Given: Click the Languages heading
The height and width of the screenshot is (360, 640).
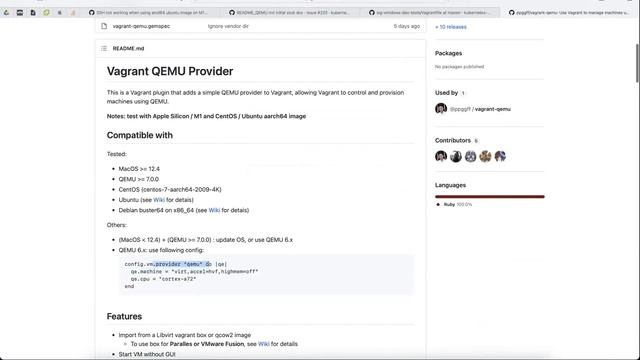Looking at the screenshot, I should coord(450,185).
